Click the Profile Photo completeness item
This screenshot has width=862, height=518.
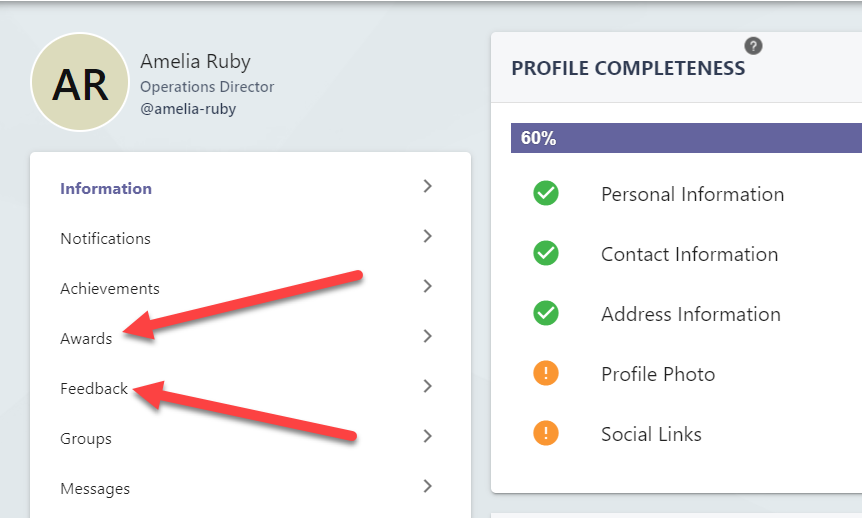tap(658, 374)
